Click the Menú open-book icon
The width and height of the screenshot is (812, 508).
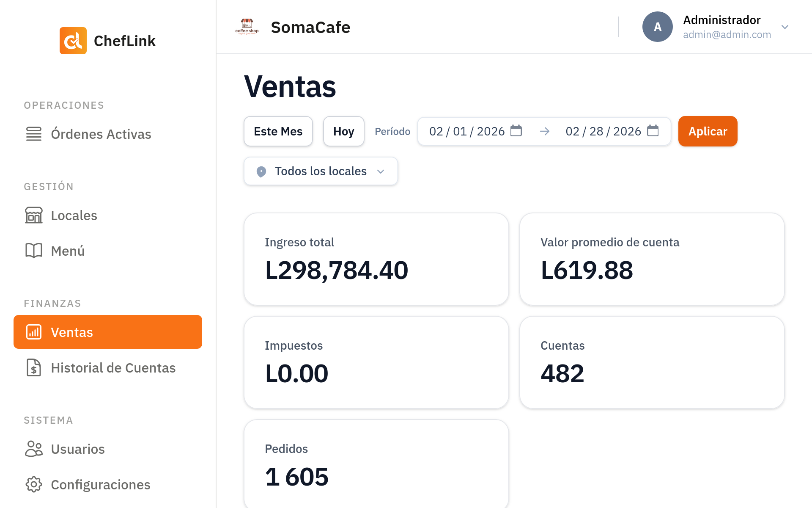(33, 250)
